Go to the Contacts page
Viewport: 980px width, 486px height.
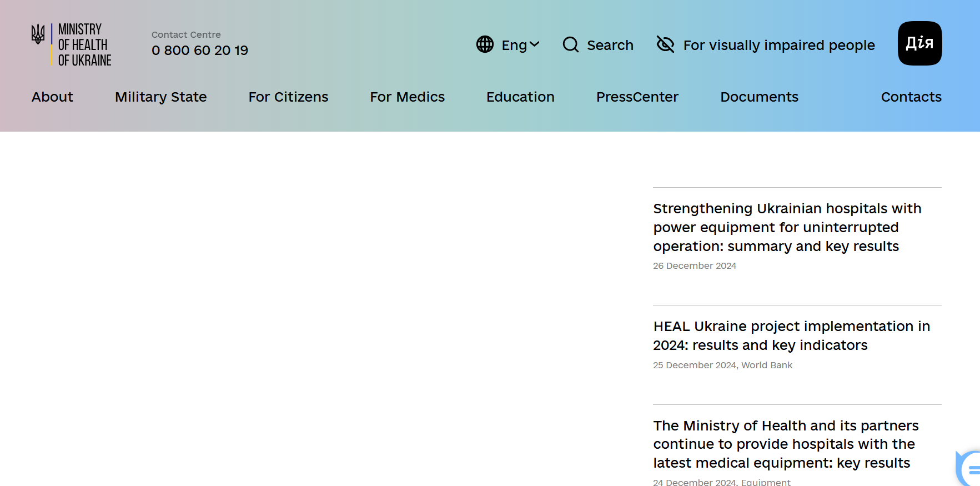point(911,97)
